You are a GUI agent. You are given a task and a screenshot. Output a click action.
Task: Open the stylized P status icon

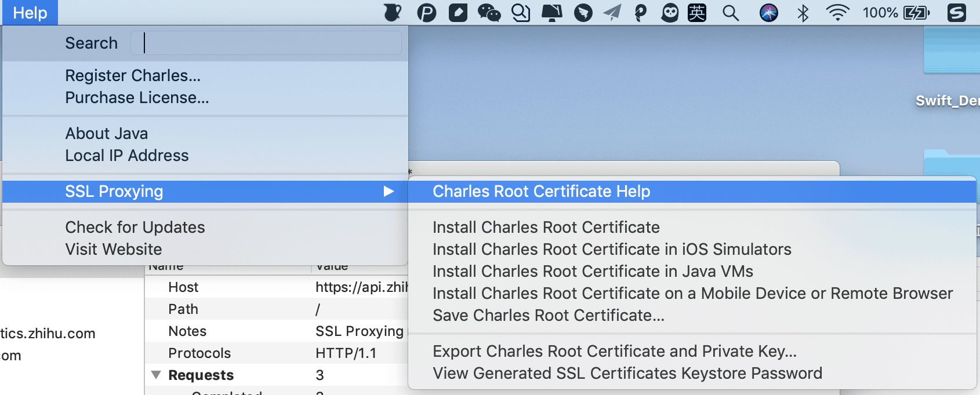(641, 13)
